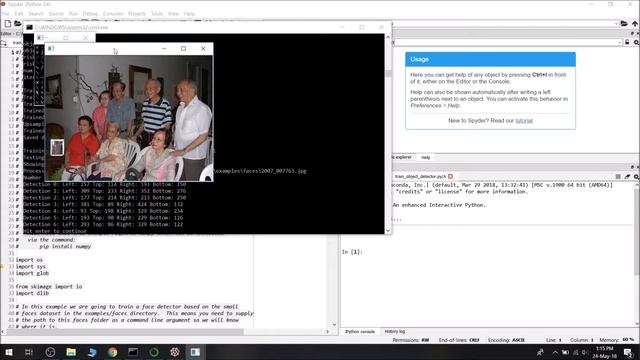Switch to the explorer tab beside Help
The width and height of the screenshot is (640, 360).
click(402, 157)
